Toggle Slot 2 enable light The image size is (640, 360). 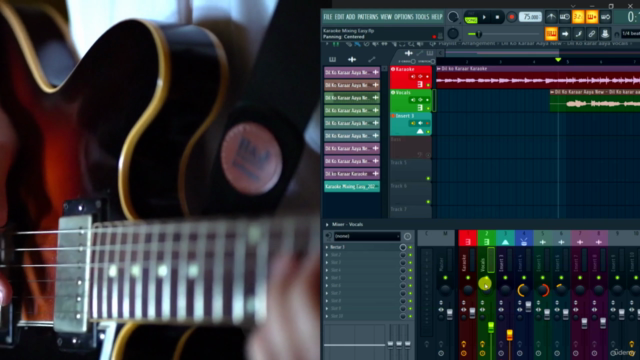(x=411, y=255)
